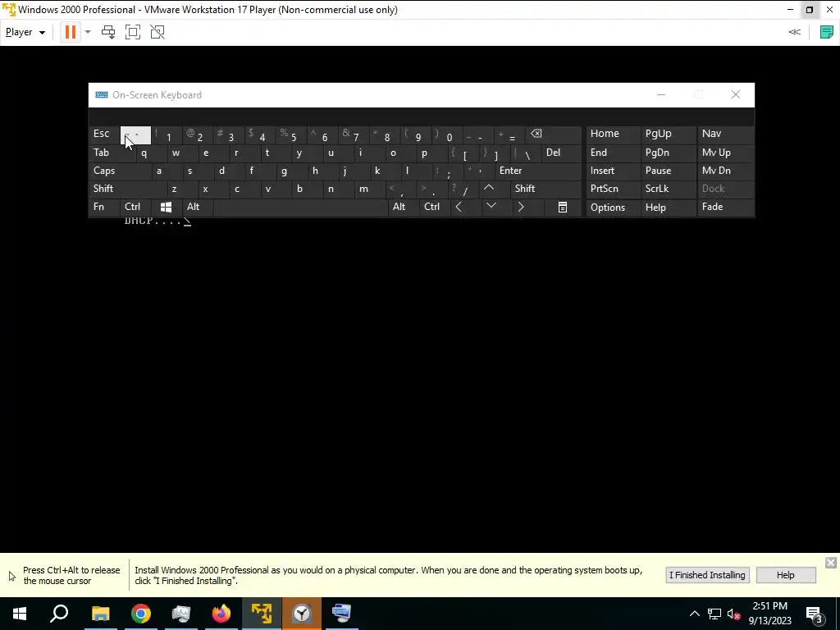Toggle Unity mode icon in VMware toolbar
This screenshot has width=840, height=630.
pos(157,32)
